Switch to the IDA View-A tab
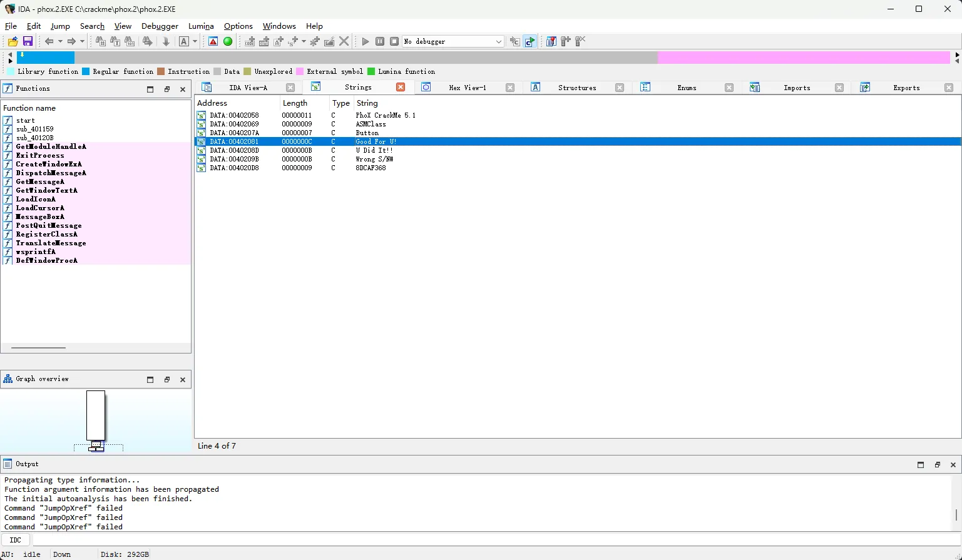This screenshot has width=962, height=560. click(x=248, y=88)
